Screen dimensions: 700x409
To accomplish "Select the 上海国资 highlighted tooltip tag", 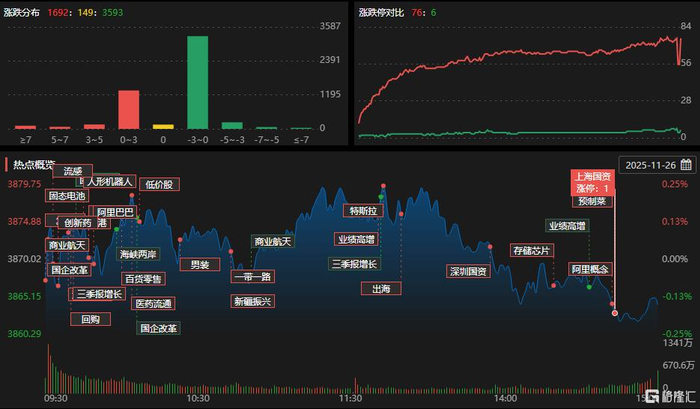I will coord(592,182).
